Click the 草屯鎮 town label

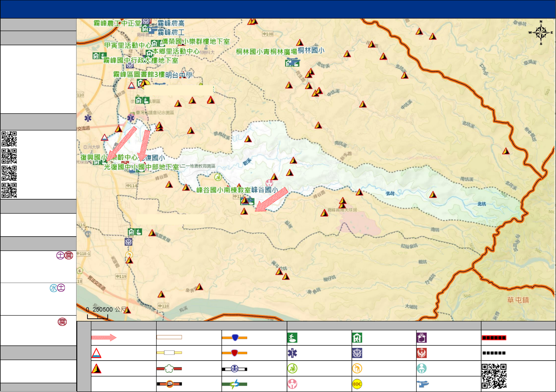click(518, 300)
